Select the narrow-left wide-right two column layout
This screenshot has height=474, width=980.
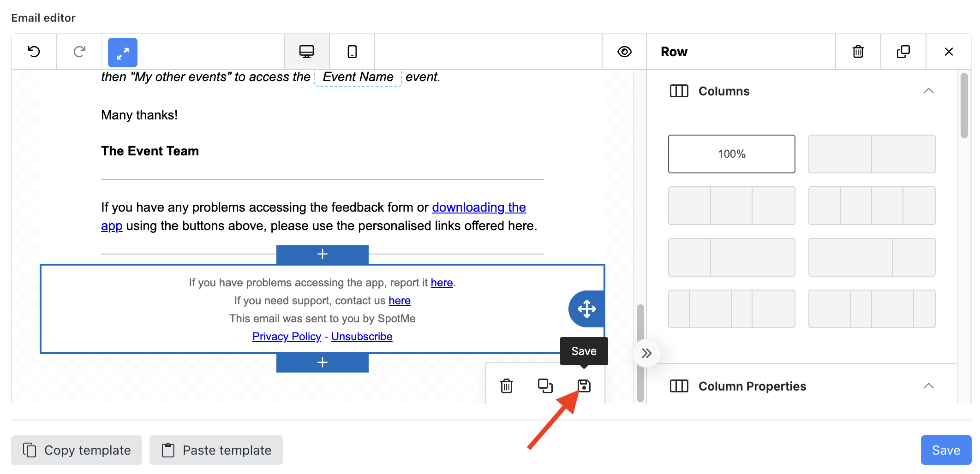(x=732, y=257)
